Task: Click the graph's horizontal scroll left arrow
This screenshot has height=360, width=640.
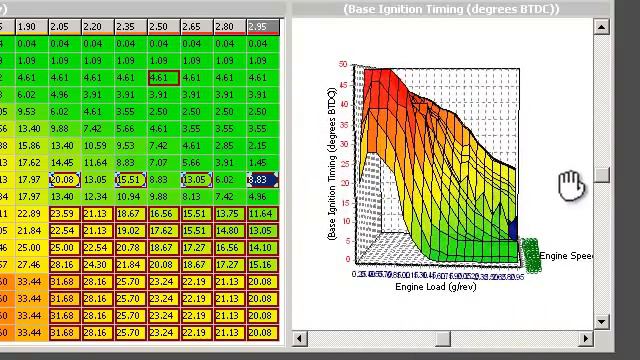Action: click(x=300, y=338)
